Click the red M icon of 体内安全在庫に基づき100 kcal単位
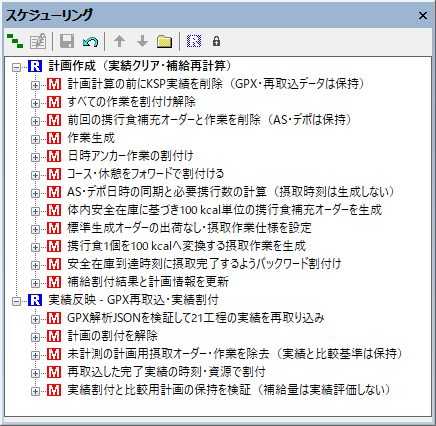 click(x=54, y=210)
